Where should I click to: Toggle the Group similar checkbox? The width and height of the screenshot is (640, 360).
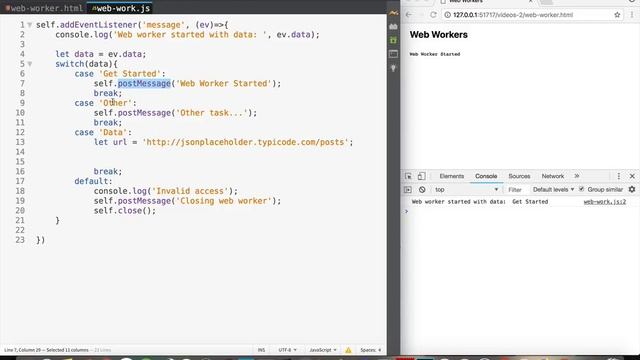(582, 189)
